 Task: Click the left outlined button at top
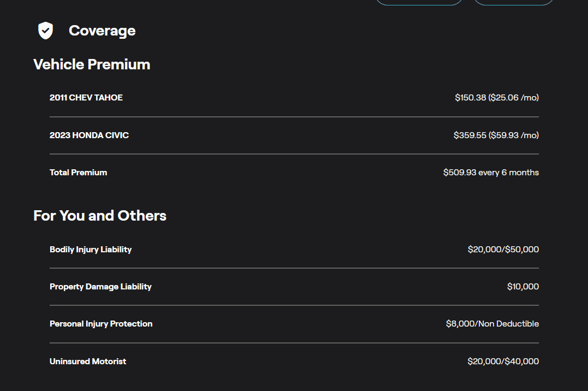point(419,2)
